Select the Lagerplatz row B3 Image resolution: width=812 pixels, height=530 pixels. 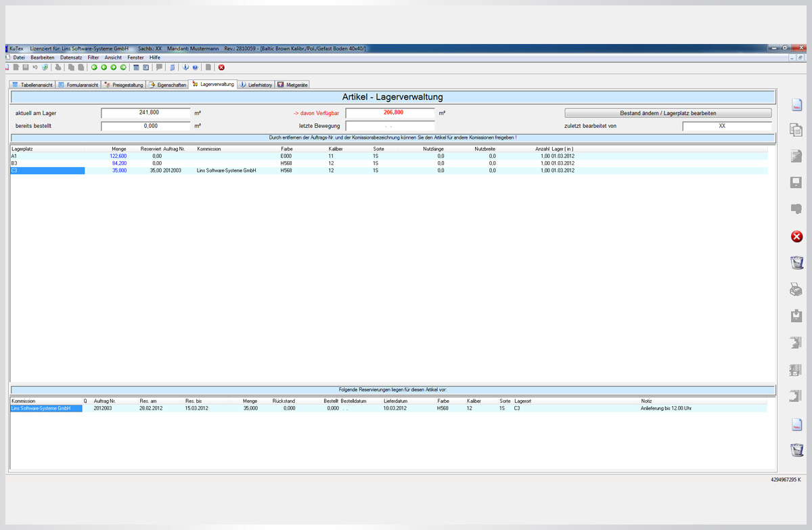pyautogui.click(x=389, y=163)
